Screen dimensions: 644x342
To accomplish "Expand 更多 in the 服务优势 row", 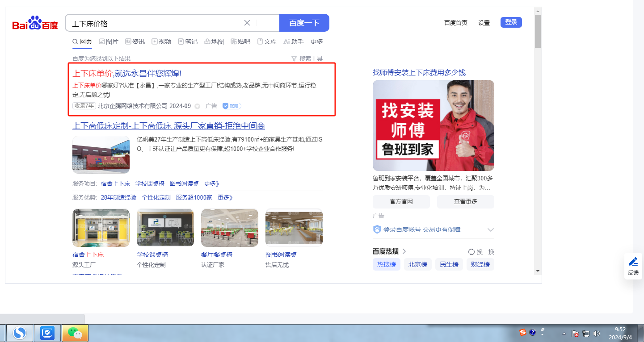I will click(225, 197).
